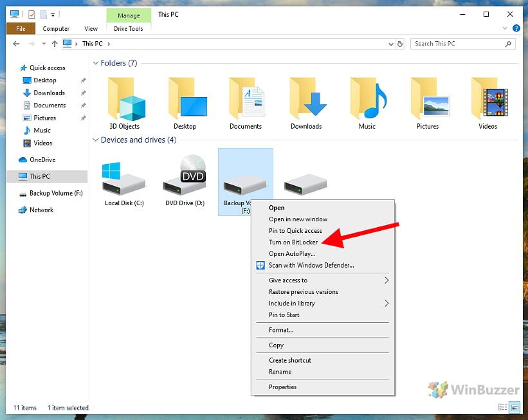Open the Local Disk (C:) drive icon
Viewport: 528px width, 420px height.
[x=124, y=179]
